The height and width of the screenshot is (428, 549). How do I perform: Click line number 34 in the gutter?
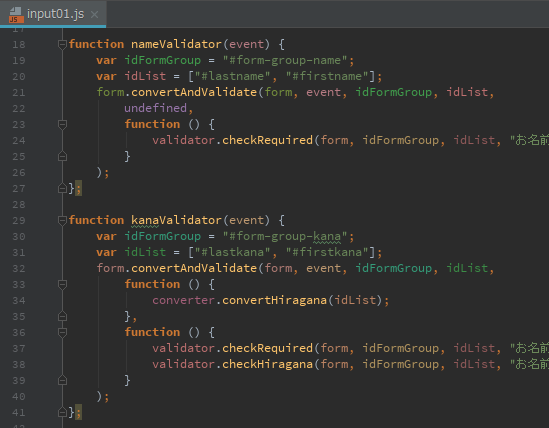pos(19,301)
